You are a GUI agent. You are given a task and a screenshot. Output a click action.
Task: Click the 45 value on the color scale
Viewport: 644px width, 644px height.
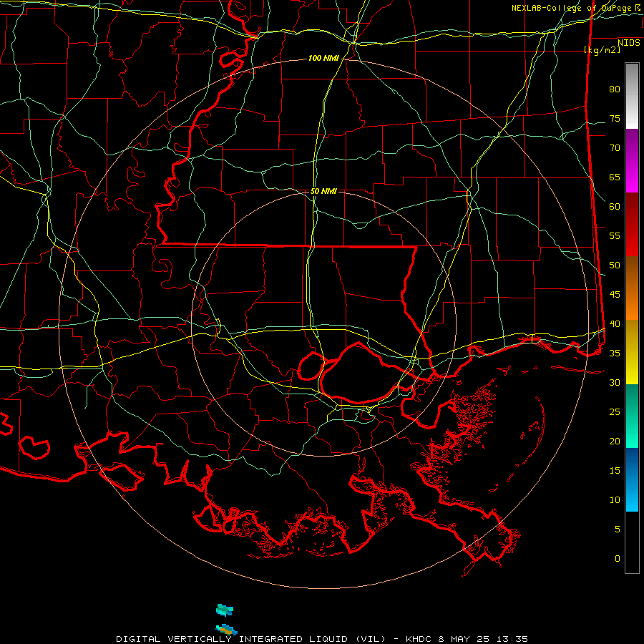(x=615, y=295)
